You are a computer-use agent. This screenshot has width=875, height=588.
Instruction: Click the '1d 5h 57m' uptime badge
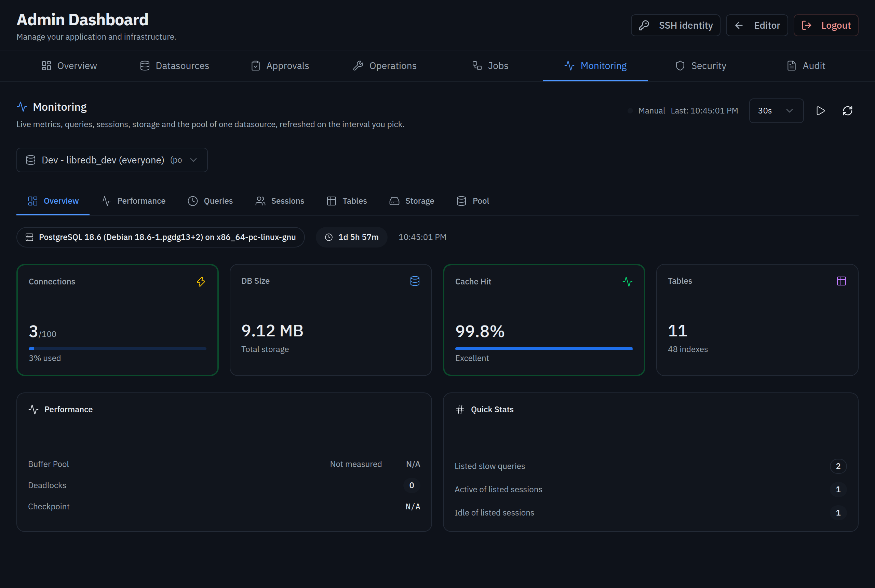pos(352,237)
